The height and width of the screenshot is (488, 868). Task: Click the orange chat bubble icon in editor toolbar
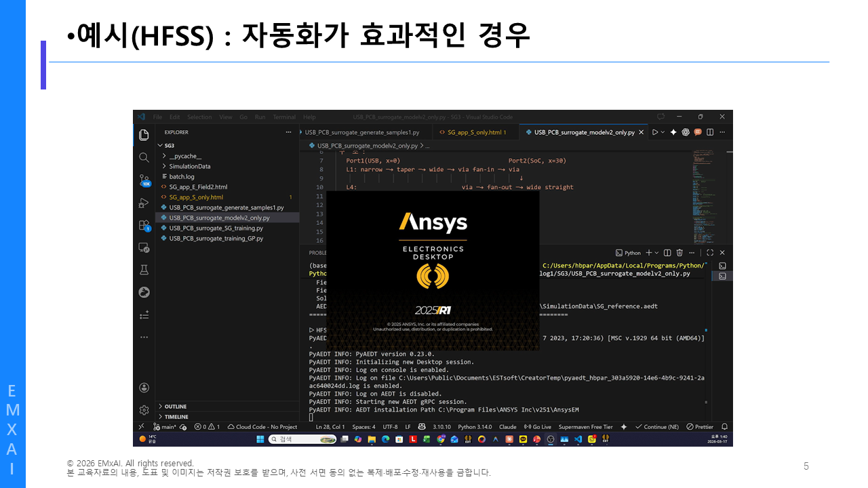pos(698,132)
